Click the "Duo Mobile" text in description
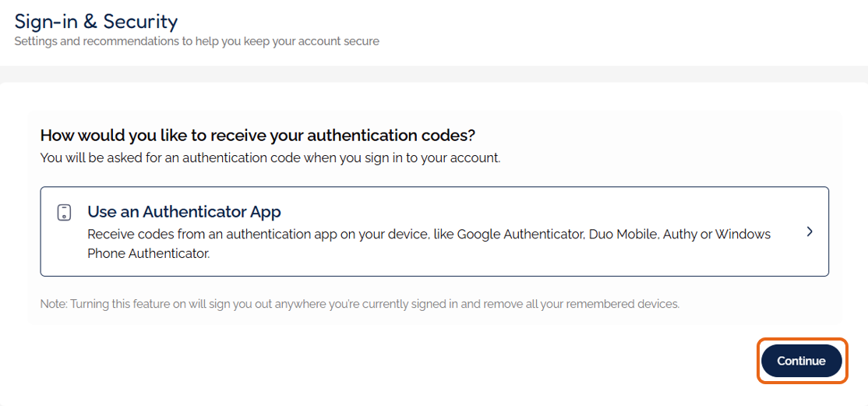This screenshot has height=406, width=868. point(623,235)
